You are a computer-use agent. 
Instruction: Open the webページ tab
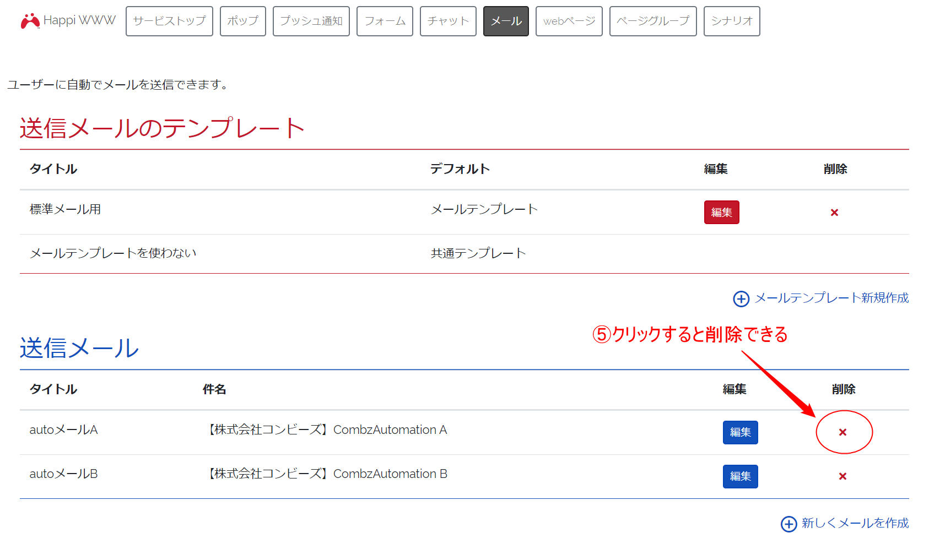(x=569, y=21)
